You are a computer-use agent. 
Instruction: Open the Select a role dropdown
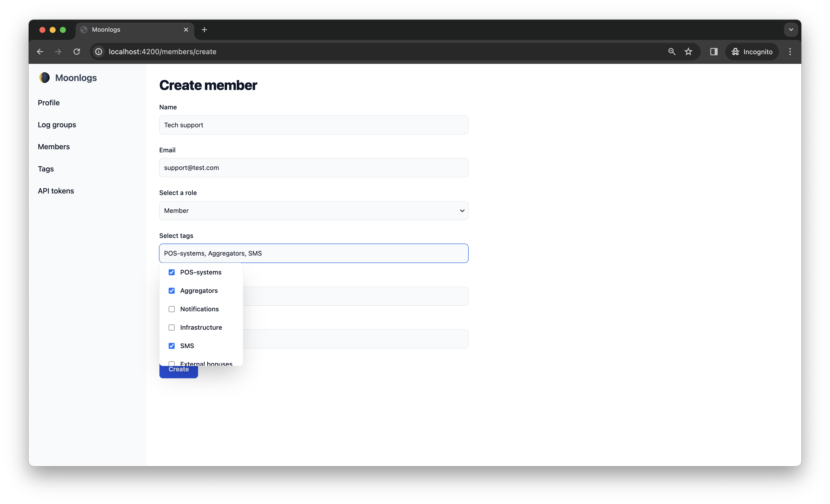[313, 211]
